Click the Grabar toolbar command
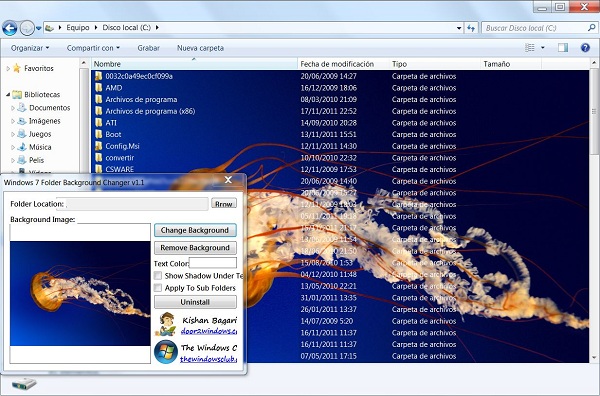Viewport: 600px width, 396px height. click(148, 48)
